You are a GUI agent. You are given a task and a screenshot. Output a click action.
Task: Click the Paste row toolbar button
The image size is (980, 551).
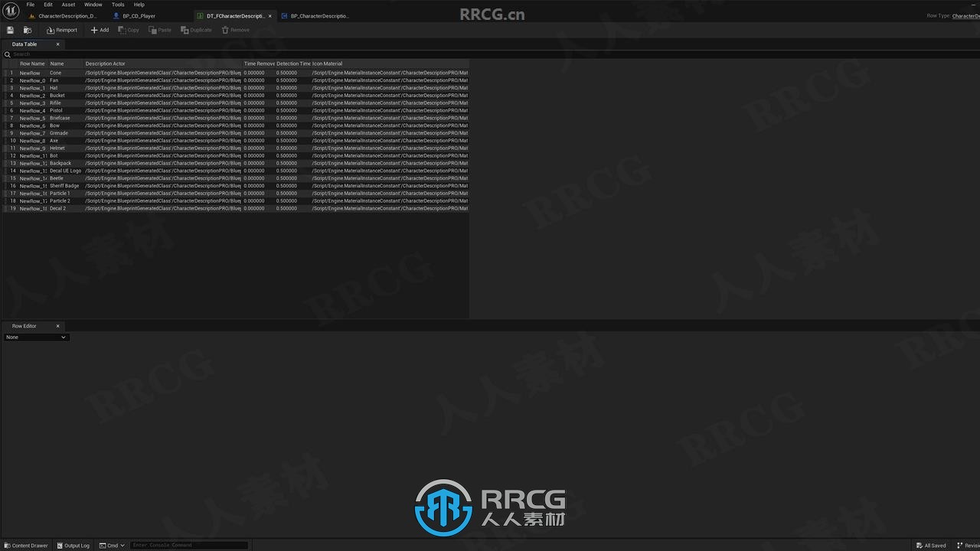pyautogui.click(x=160, y=30)
